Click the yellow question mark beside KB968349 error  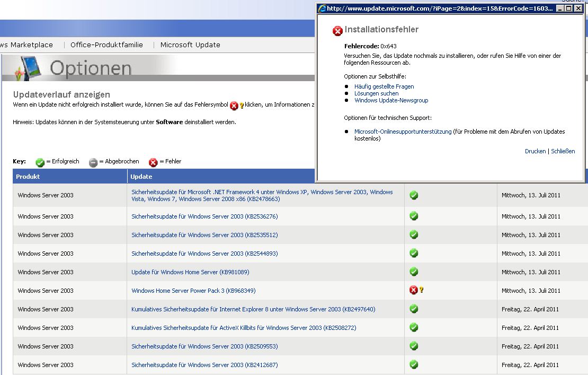pyautogui.click(x=422, y=290)
